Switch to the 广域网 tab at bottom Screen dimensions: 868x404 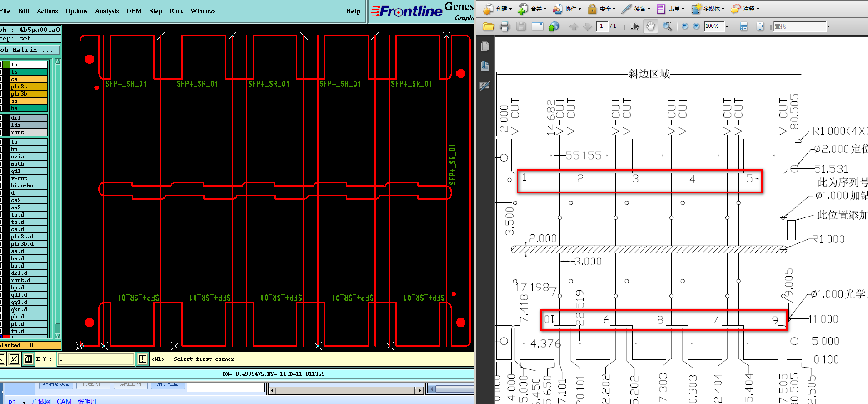point(41,401)
